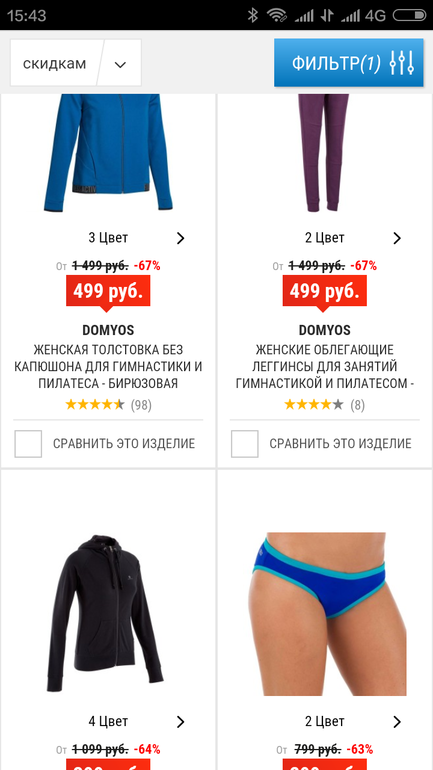Viewport: 433px width, 770px height.
Task: Open women's sweatshirt product title link
Action: 108,367
